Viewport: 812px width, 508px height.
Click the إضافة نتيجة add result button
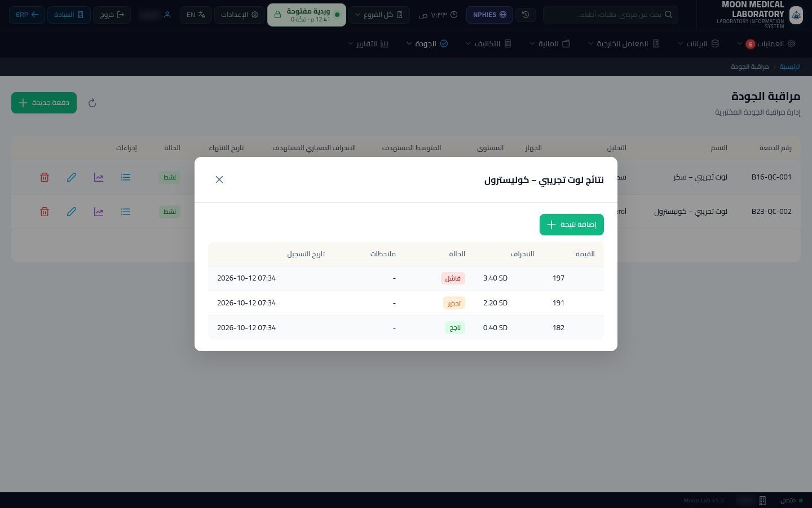click(572, 225)
